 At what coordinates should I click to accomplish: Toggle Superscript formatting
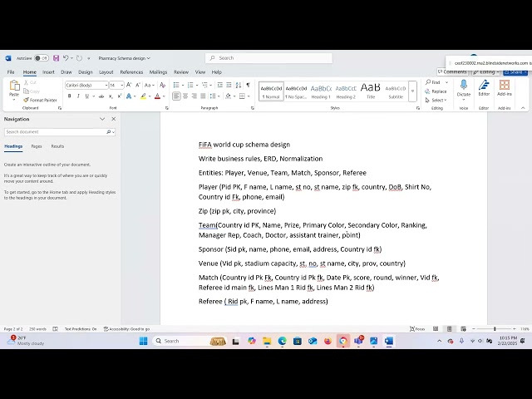point(120,96)
